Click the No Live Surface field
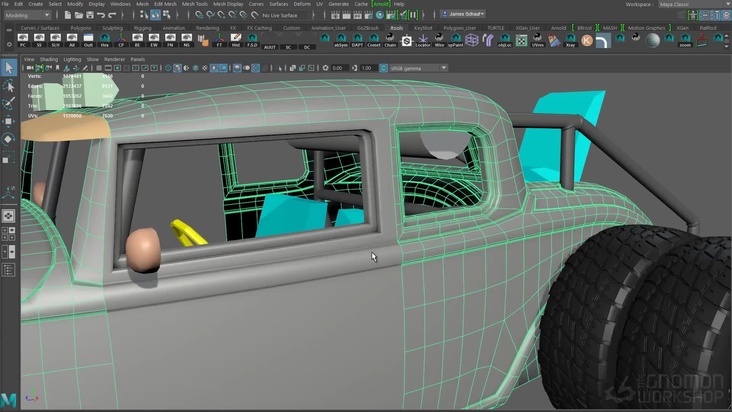The image size is (732, 412). [279, 15]
